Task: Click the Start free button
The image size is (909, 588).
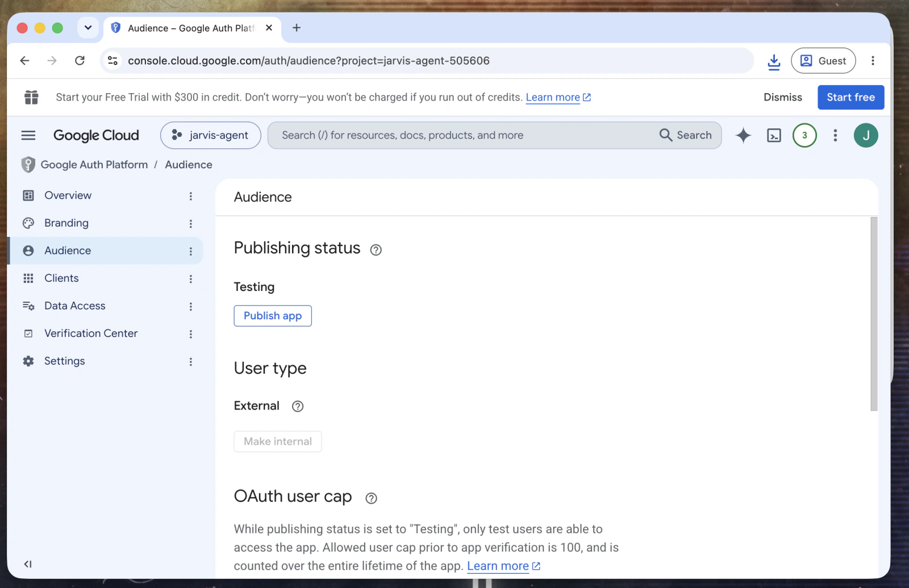Action: coord(850,97)
